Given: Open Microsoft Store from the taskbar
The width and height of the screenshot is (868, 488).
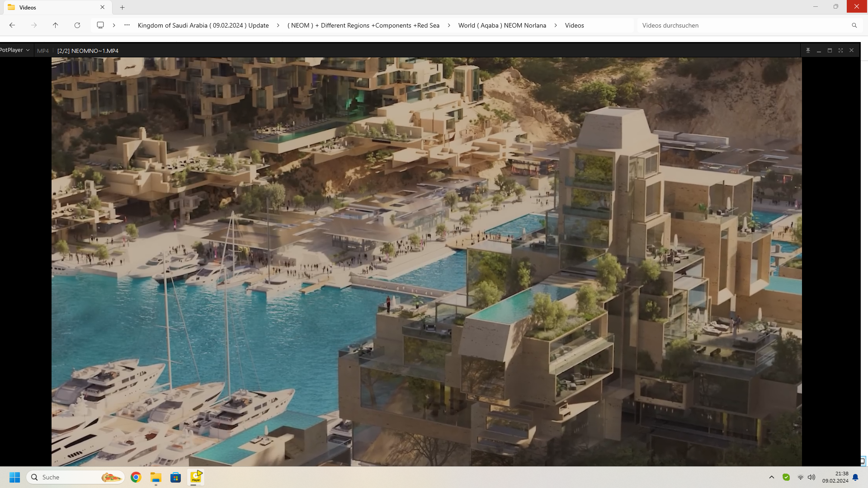Looking at the screenshot, I should click(x=176, y=477).
